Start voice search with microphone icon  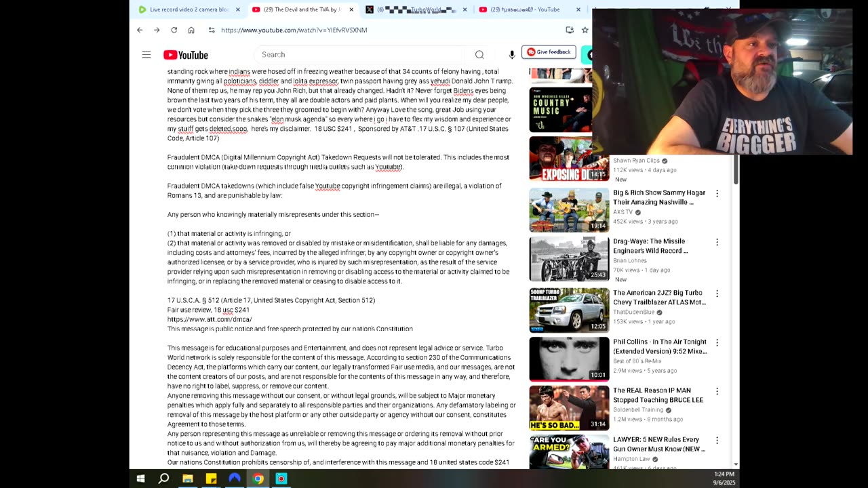coord(512,54)
